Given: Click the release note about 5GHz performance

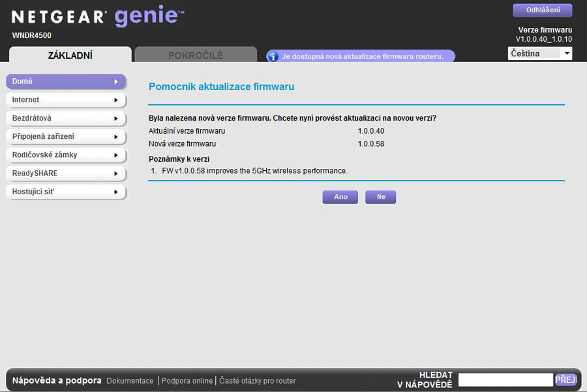Looking at the screenshot, I should coord(254,171).
